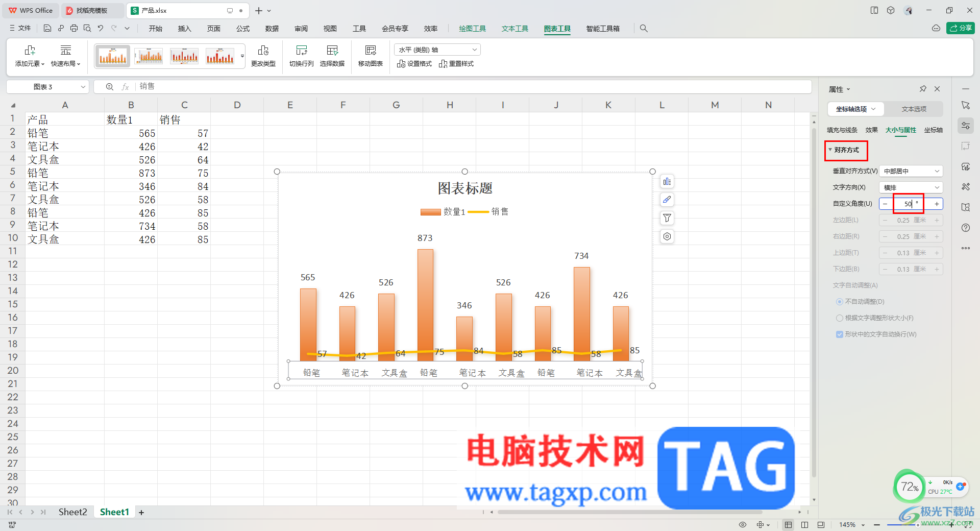Open Add Element chart menu

(30, 56)
